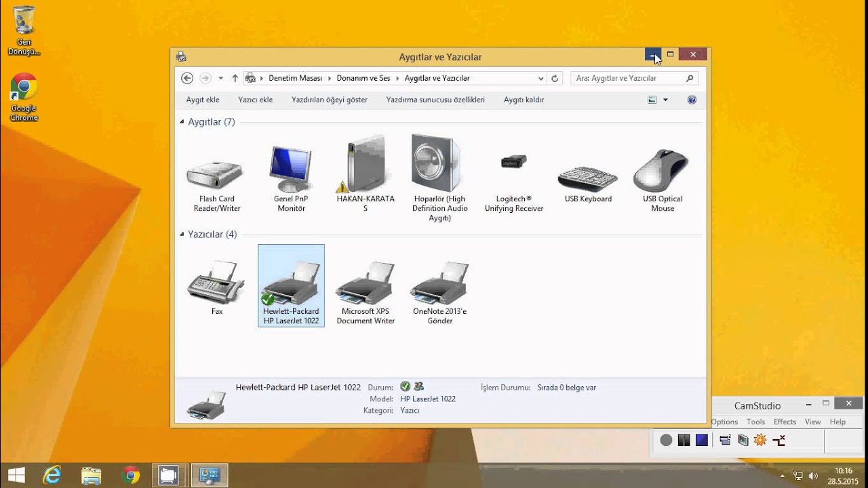The height and width of the screenshot is (488, 868).
Task: Select the Hoparlör High Definition Audio device
Action: tap(439, 178)
